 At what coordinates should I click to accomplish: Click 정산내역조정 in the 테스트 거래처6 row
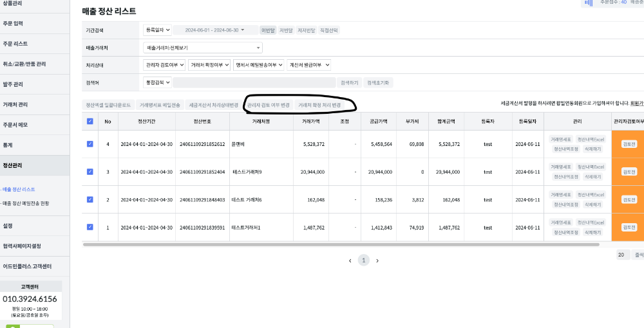coord(566,204)
